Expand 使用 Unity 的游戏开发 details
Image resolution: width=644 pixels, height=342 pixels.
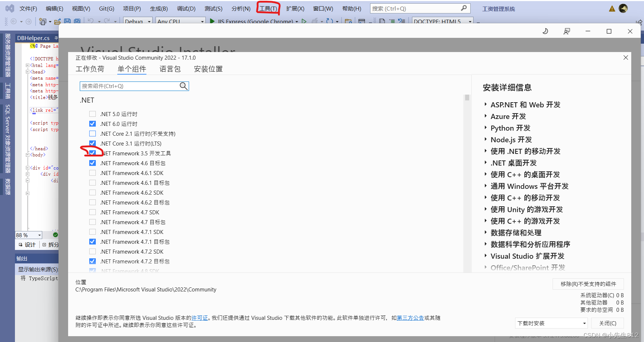click(x=486, y=209)
